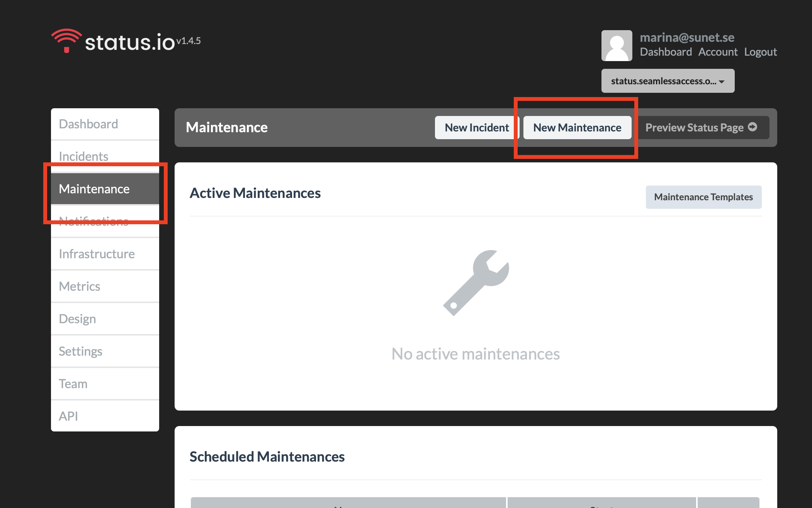Click the New Incident button
The width and height of the screenshot is (812, 508).
tap(477, 128)
